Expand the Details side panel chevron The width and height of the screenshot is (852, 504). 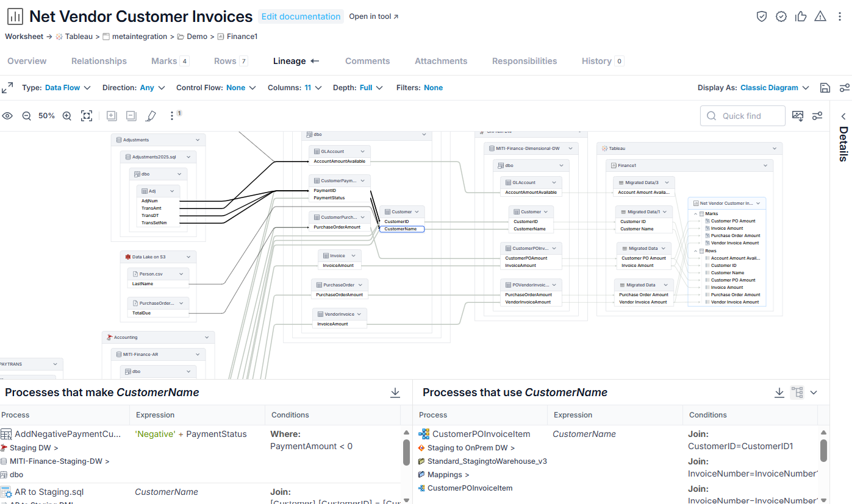pos(843,116)
